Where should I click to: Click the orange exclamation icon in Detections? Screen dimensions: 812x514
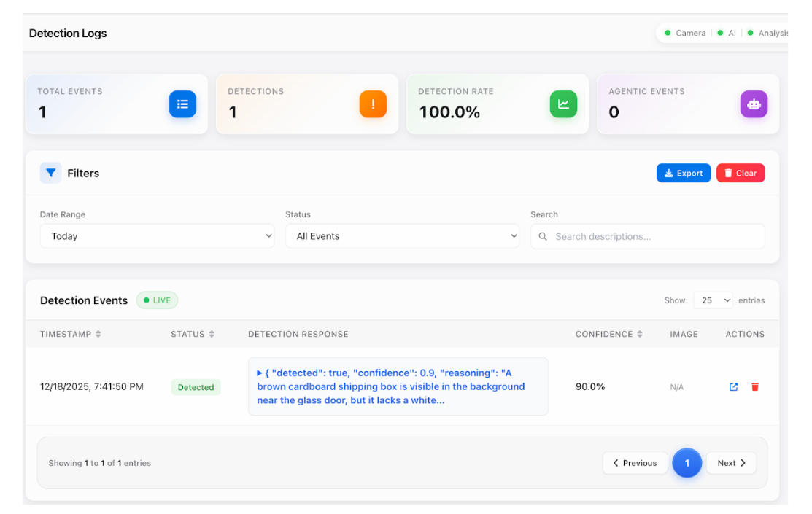pyautogui.click(x=373, y=104)
